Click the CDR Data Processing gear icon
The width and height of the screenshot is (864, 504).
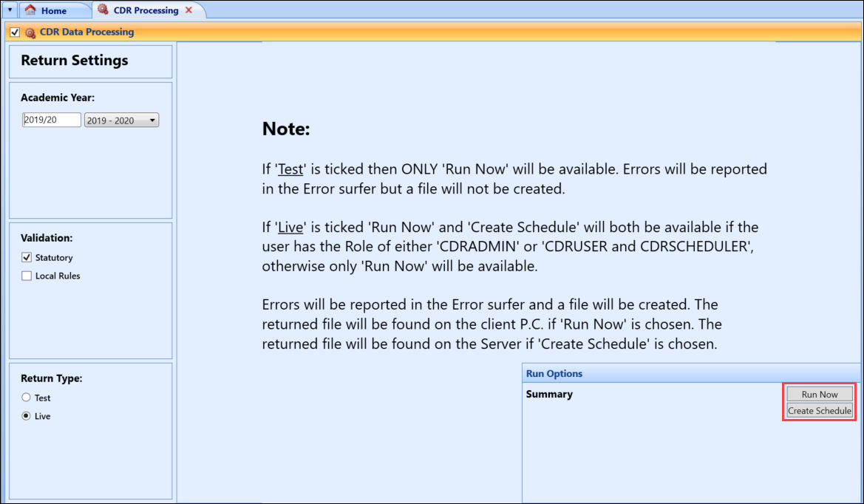click(30, 33)
